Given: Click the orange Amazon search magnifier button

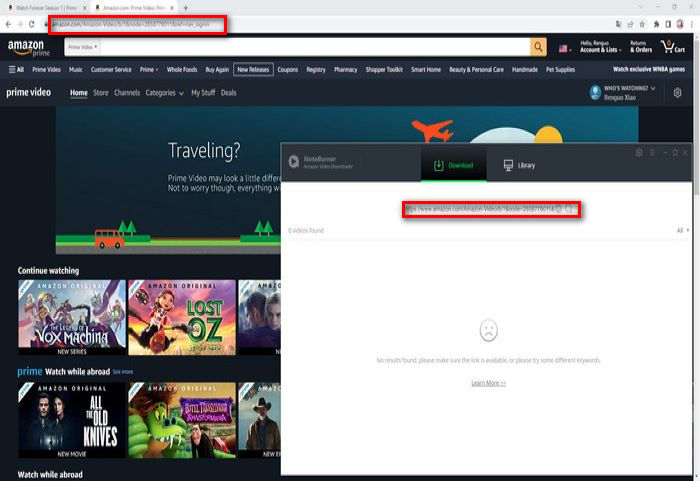Looking at the screenshot, I should click(538, 47).
